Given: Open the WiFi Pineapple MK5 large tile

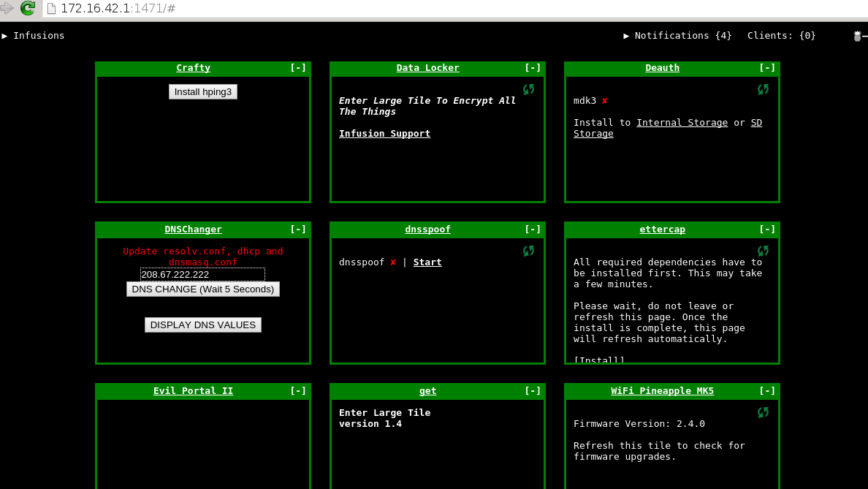Looking at the screenshot, I should [x=662, y=391].
